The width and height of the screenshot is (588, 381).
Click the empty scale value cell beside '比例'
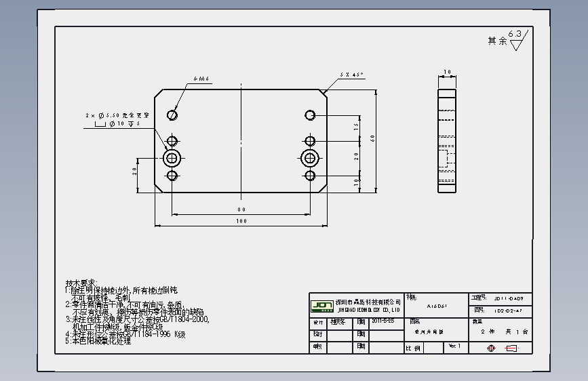[x=433, y=348]
